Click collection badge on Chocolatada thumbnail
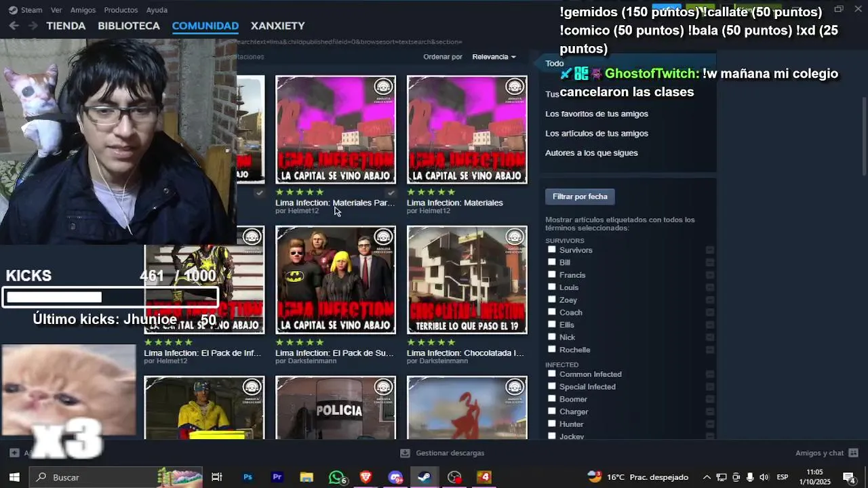The height and width of the screenshot is (488, 868). click(x=515, y=237)
